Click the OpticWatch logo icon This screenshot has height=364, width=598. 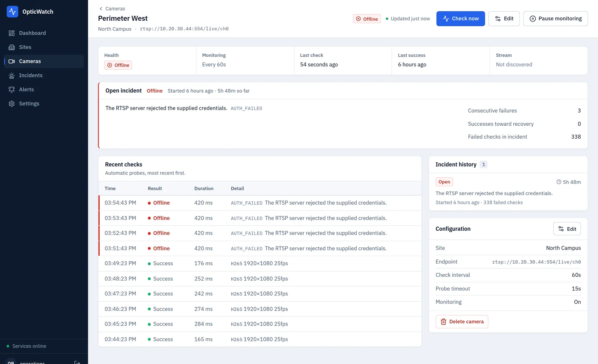point(12,12)
